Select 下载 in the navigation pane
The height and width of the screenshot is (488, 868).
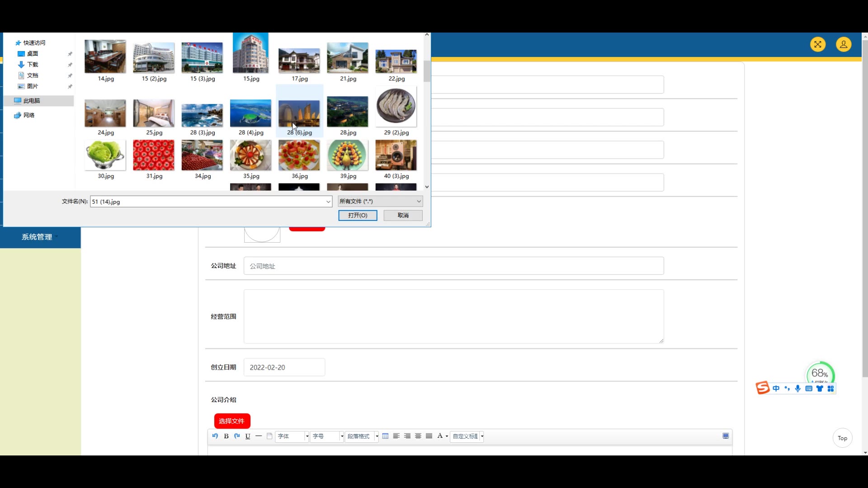coord(33,65)
